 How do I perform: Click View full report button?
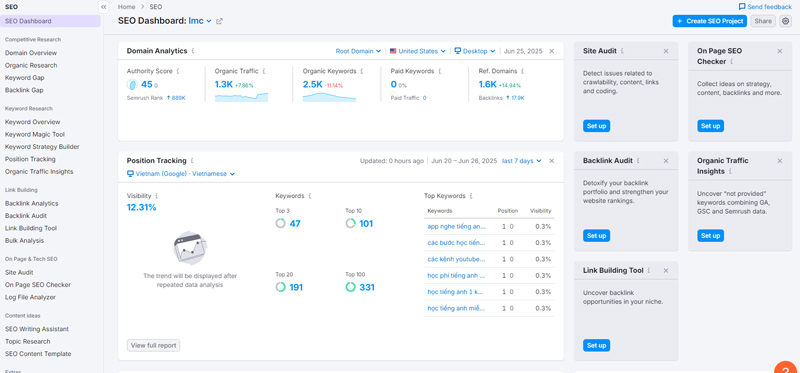click(x=154, y=345)
